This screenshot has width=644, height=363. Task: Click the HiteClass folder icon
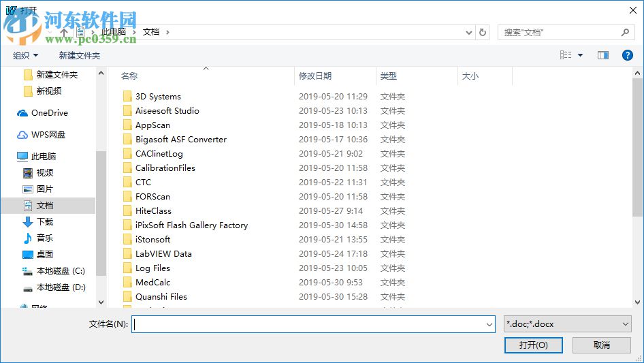(127, 211)
